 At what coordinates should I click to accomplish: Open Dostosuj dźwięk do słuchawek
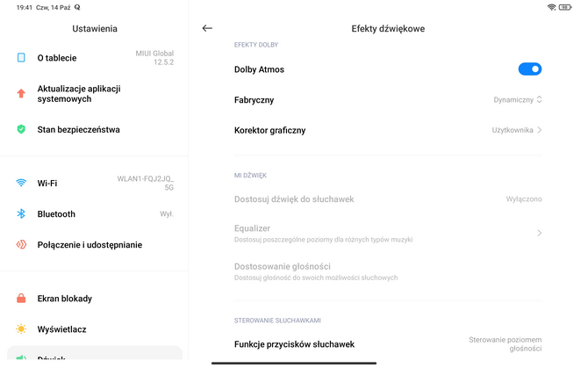point(388,199)
